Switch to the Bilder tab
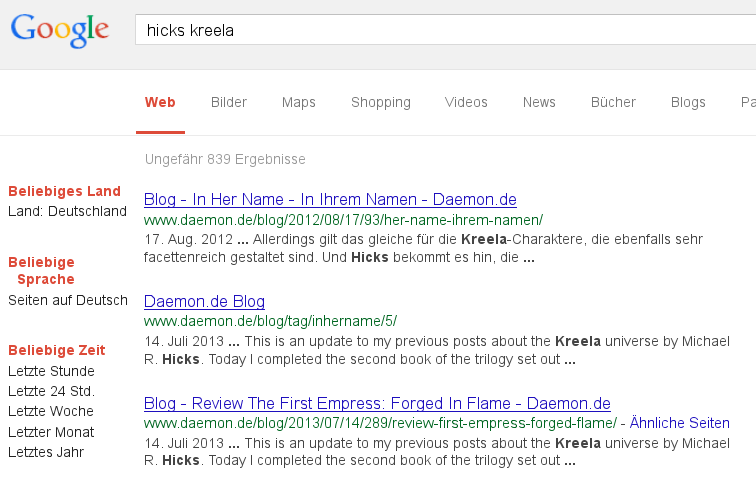756x482 pixels. pos(229,102)
